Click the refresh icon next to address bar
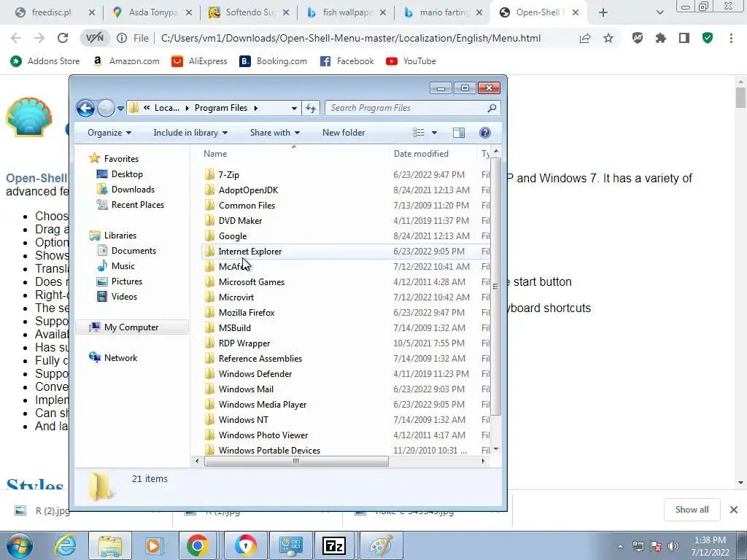 (311, 108)
